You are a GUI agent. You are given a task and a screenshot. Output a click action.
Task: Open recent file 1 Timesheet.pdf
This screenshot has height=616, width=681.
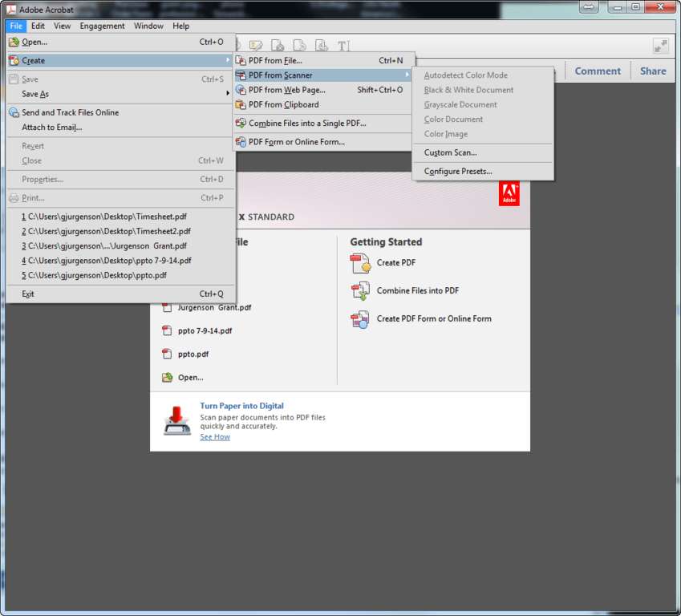[x=120, y=217]
